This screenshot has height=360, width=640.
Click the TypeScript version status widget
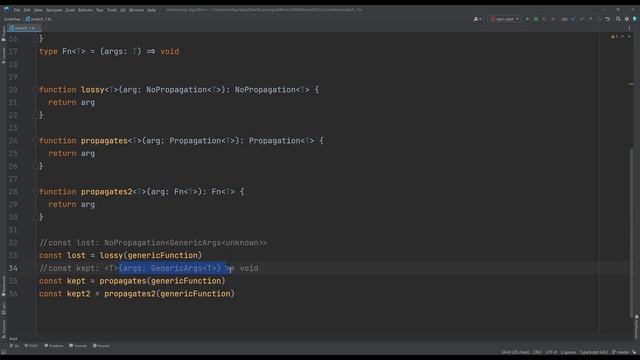593,352
